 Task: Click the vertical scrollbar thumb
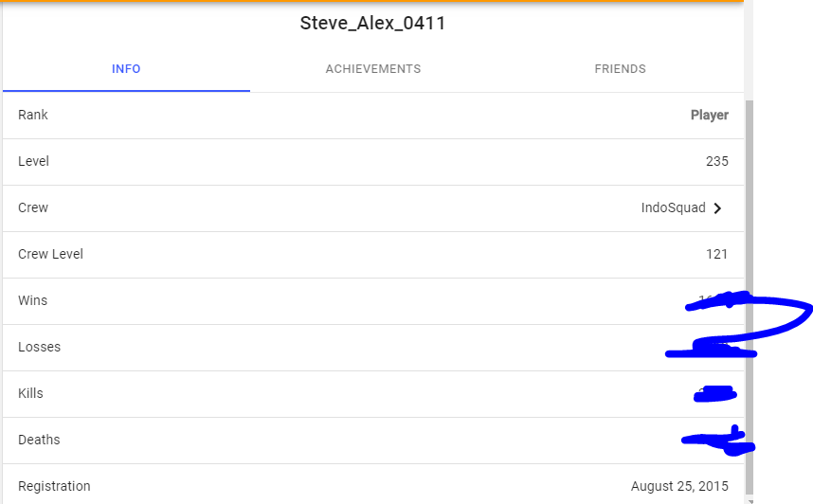click(750, 297)
